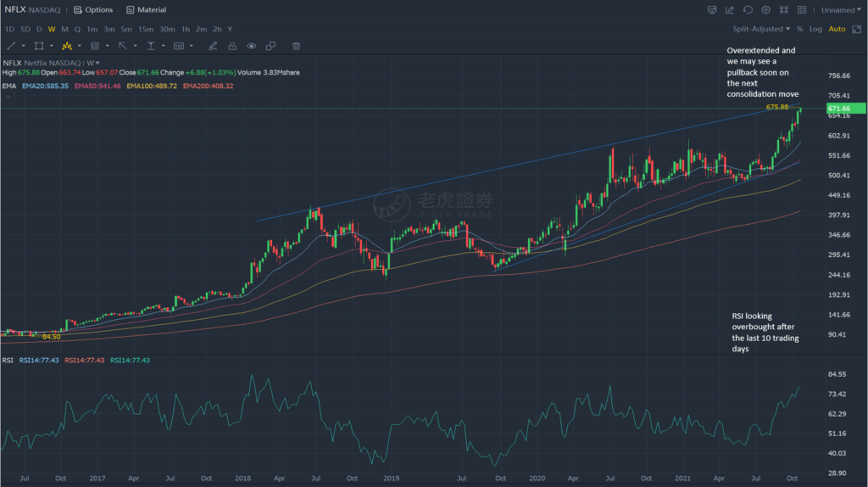Open chart settings gear icon
Image resolution: width=868 pixels, height=487 pixels.
coord(765,10)
